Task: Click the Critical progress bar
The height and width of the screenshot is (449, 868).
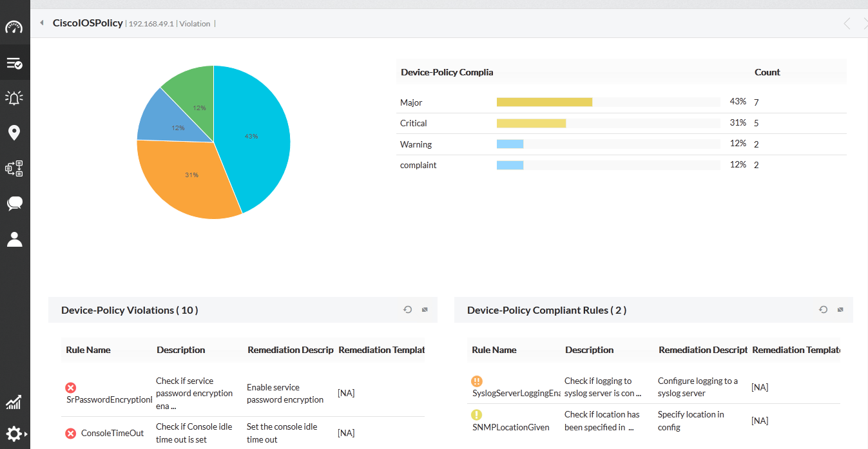Action: point(608,123)
